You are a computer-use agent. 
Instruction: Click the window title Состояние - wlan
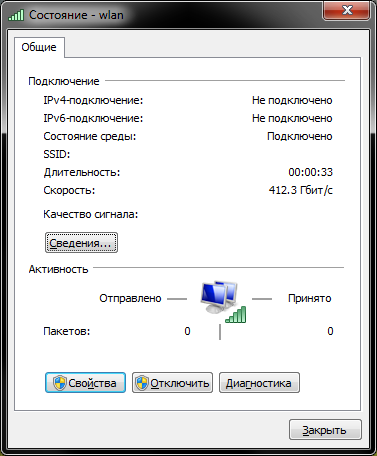[76, 15]
